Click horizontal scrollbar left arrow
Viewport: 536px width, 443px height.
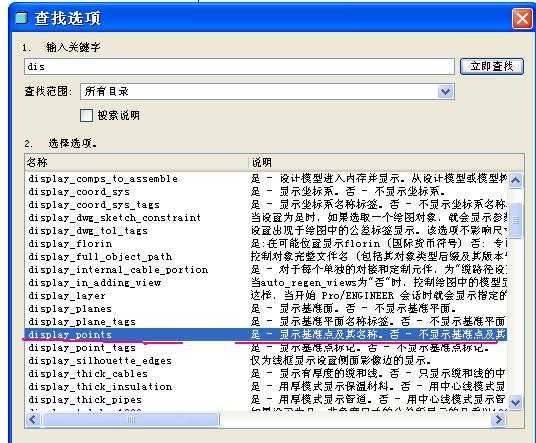tap(33, 419)
